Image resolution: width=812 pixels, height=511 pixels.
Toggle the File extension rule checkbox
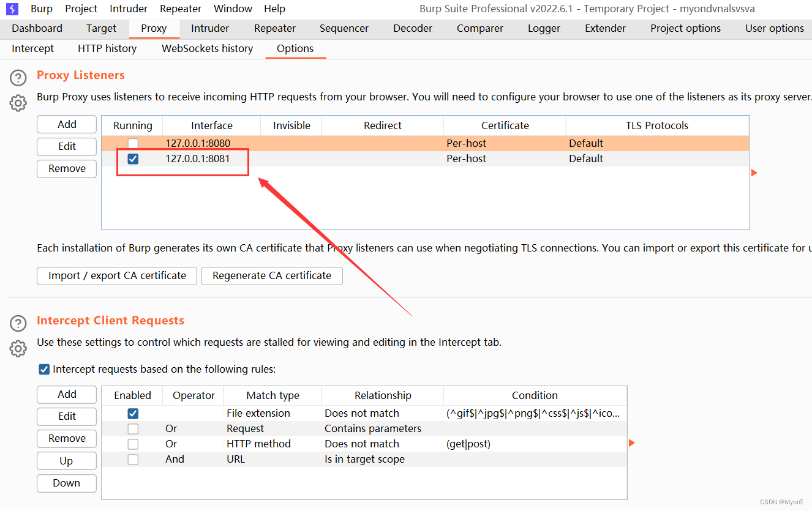pyautogui.click(x=133, y=414)
